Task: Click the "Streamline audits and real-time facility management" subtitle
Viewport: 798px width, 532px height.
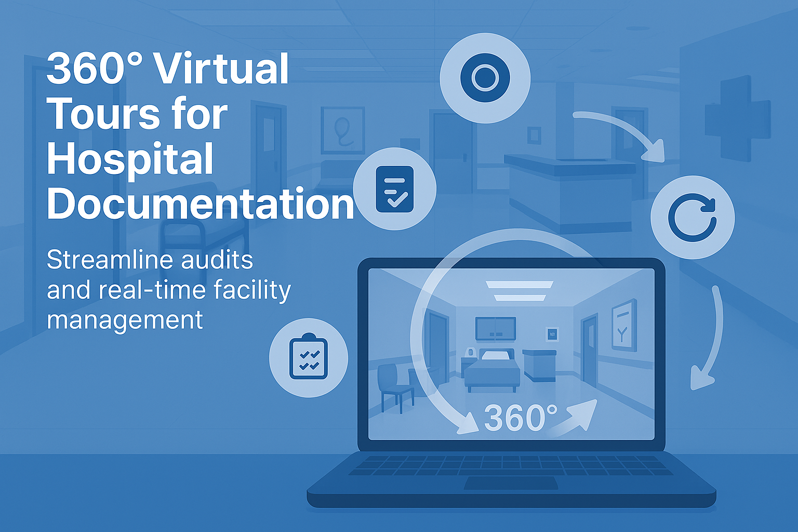Action: click(x=168, y=290)
